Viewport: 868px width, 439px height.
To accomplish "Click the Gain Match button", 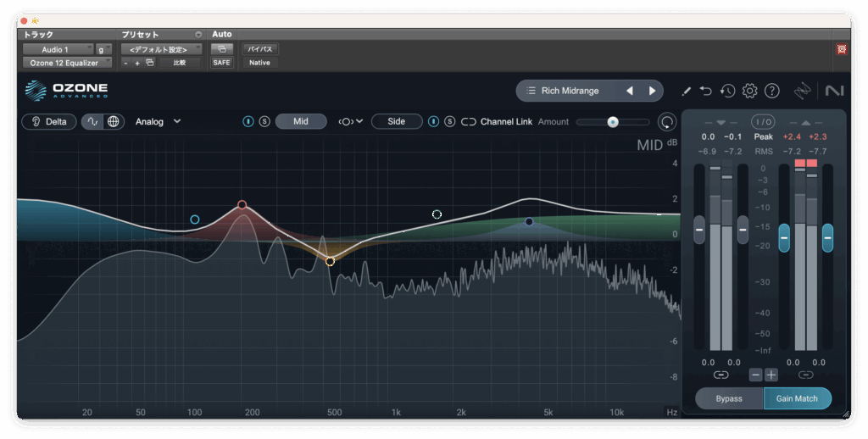I will (797, 398).
